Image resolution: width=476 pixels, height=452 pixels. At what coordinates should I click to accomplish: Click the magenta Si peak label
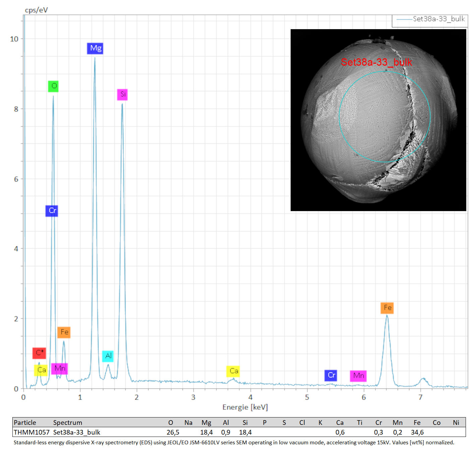pos(122,94)
